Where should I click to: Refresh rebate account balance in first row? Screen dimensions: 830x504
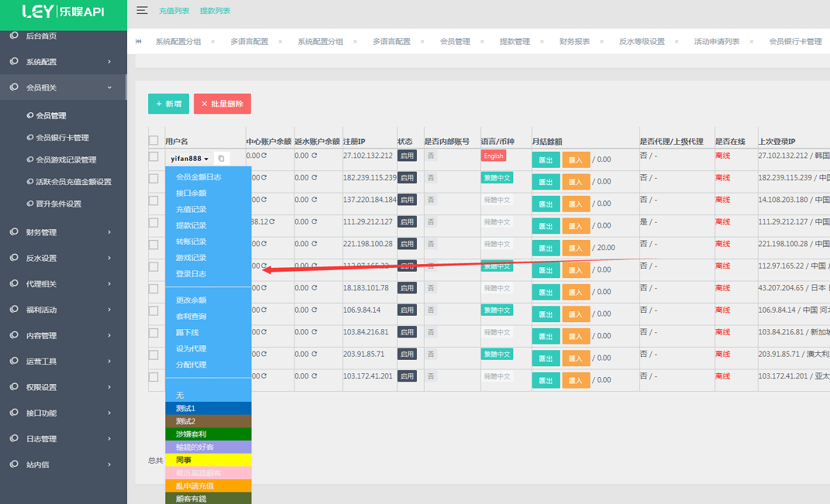(x=314, y=156)
